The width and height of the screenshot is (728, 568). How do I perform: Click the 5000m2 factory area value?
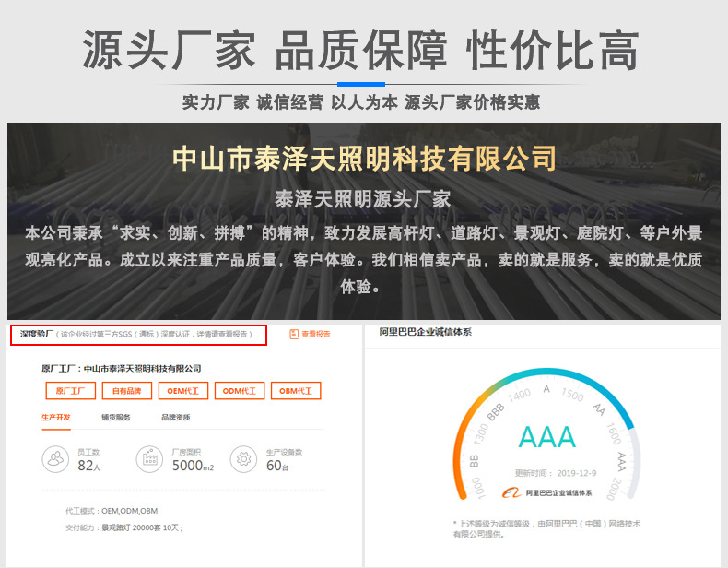click(194, 466)
